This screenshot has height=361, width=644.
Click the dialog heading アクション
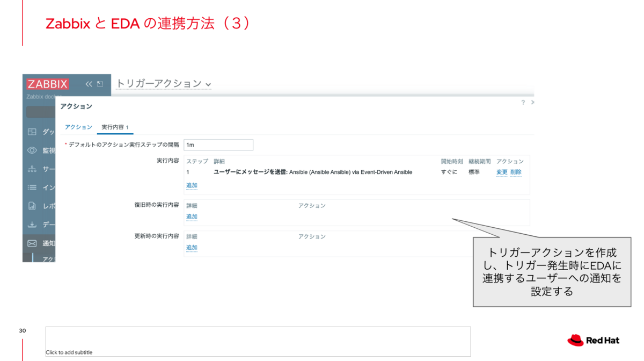point(76,106)
